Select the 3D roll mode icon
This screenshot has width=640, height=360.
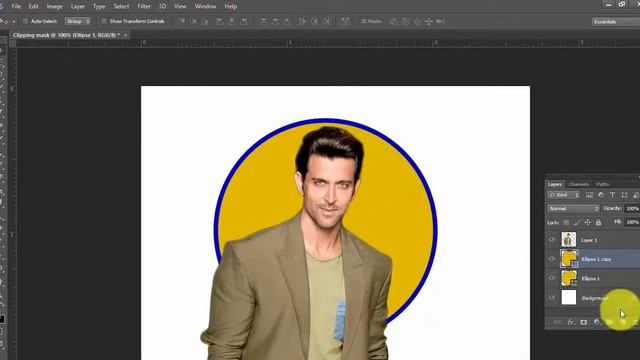click(405, 21)
